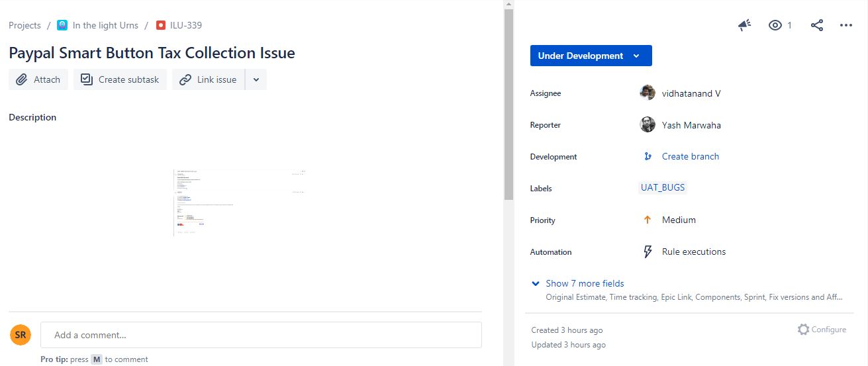Screen dimensions: 868x366
Task: Click the watcher count 1
Action: pos(789,25)
